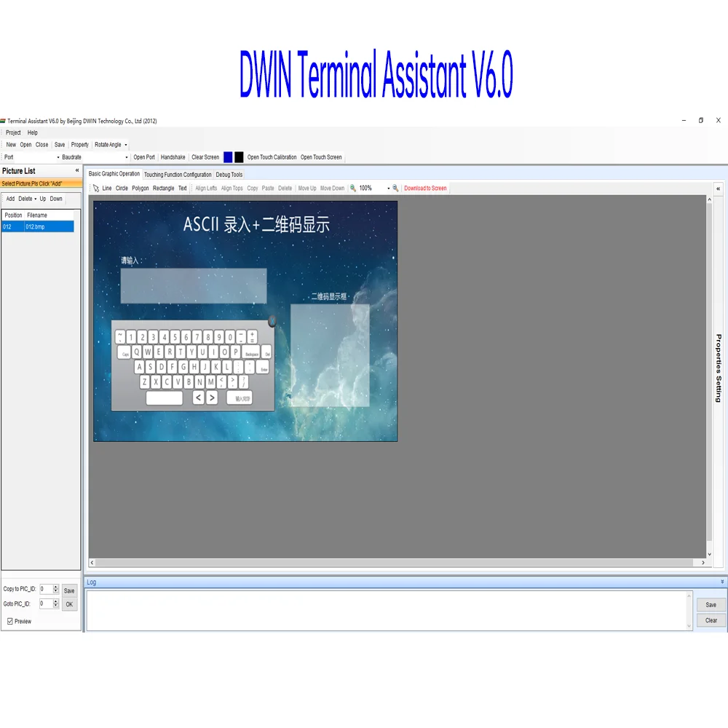Viewport: 728px width, 728px height.
Task: Click Open project button
Action: point(25,145)
